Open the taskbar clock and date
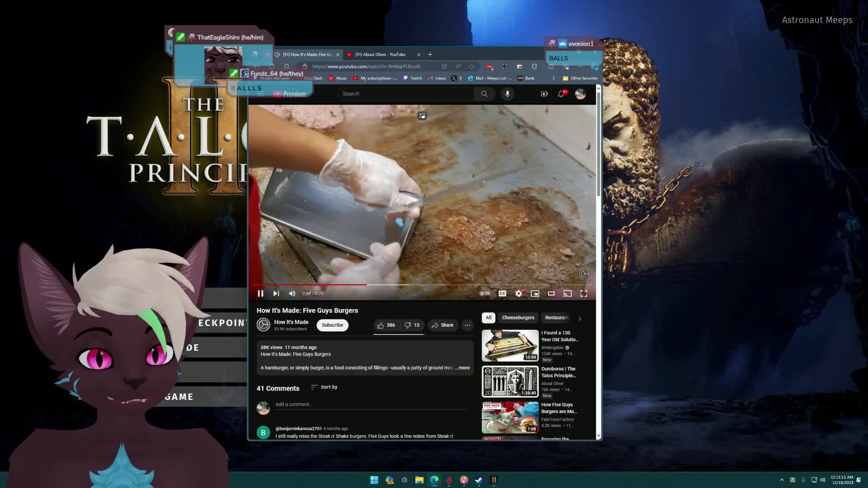Screen dimensions: 868x488 pyautogui.click(x=842, y=480)
